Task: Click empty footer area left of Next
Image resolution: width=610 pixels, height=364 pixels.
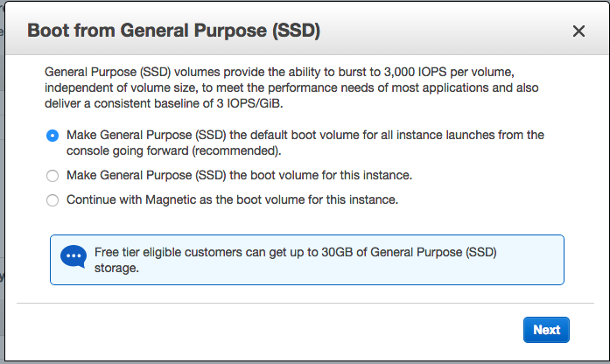Action: click(x=263, y=331)
